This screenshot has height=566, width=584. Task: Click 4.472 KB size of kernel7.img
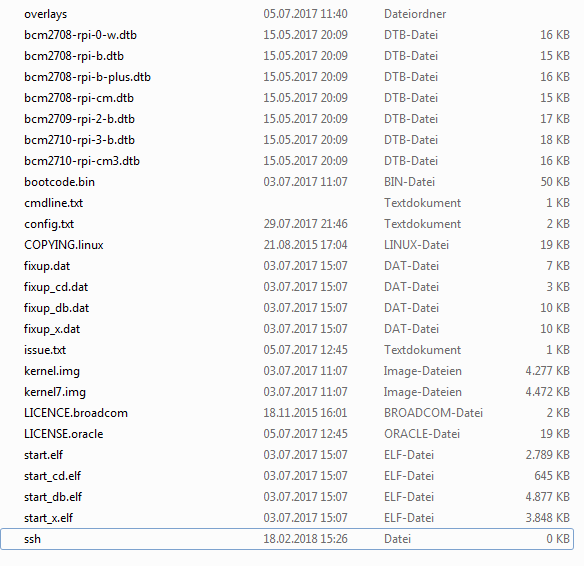tap(548, 392)
